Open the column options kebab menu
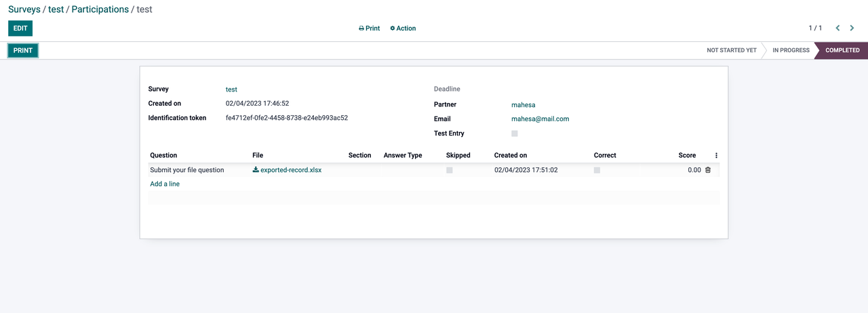The image size is (868, 313). coord(716,155)
